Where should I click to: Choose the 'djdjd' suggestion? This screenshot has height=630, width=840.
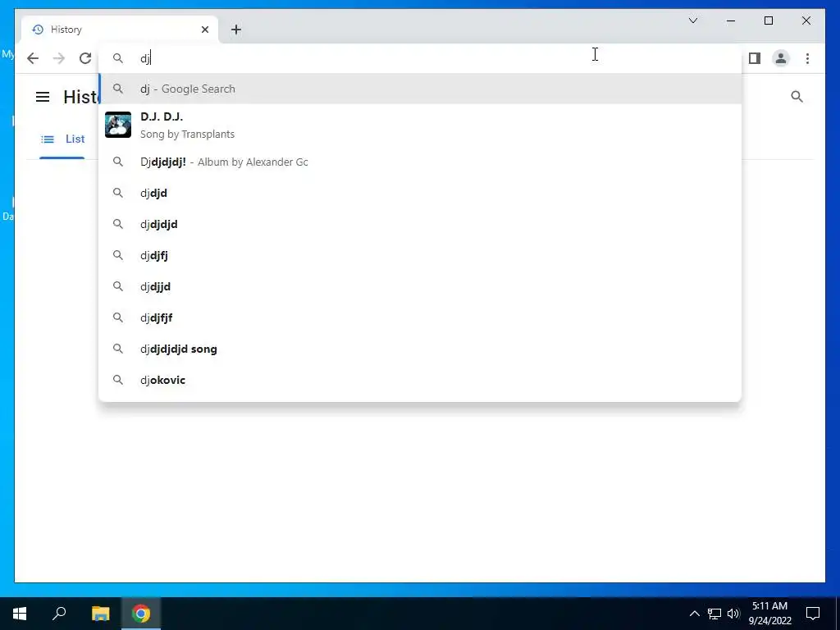coord(420,193)
